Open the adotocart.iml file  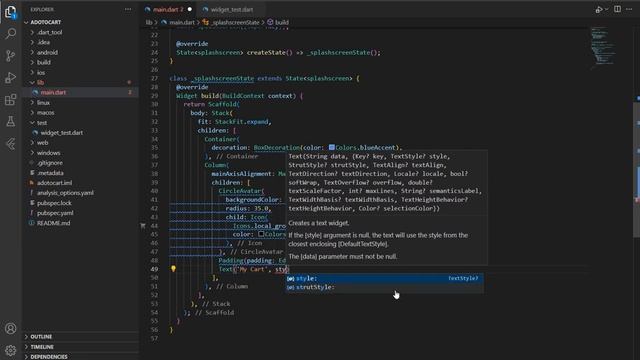coord(54,183)
